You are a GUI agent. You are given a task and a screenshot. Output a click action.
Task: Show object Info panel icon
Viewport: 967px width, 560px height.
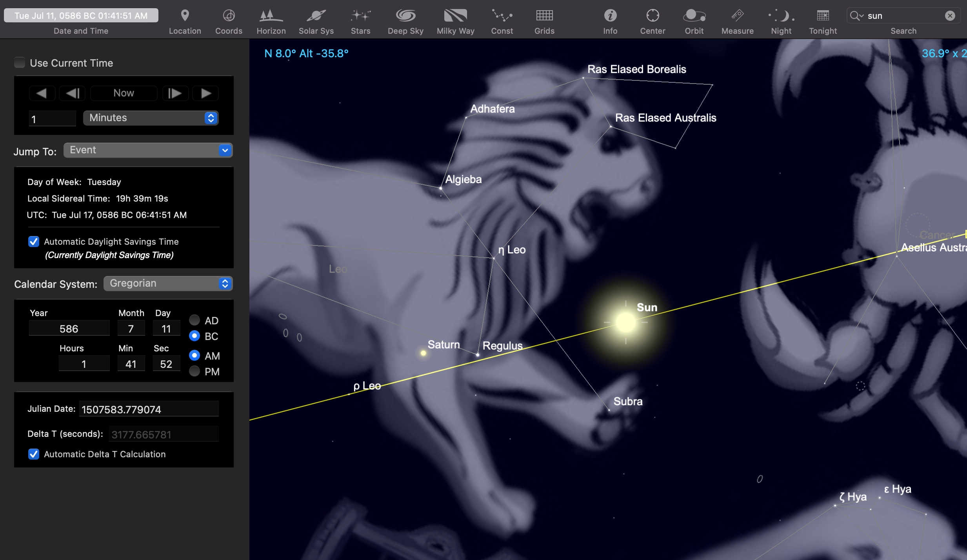[x=610, y=16]
